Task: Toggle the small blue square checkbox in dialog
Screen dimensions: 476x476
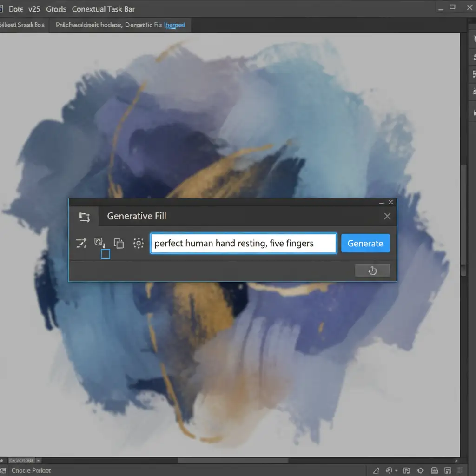Action: (106, 254)
